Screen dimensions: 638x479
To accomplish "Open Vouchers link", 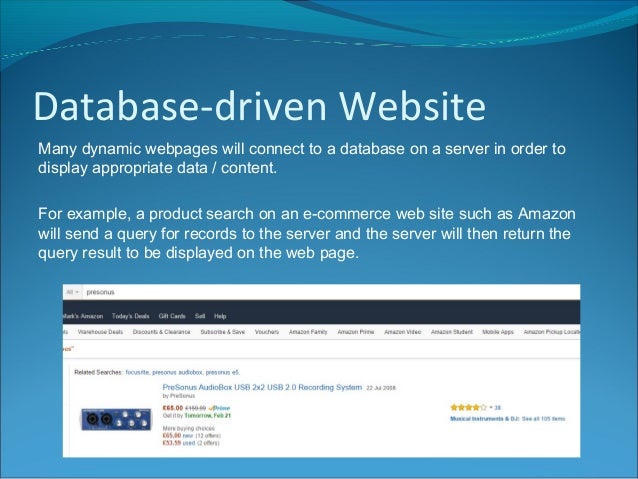I will [x=267, y=332].
